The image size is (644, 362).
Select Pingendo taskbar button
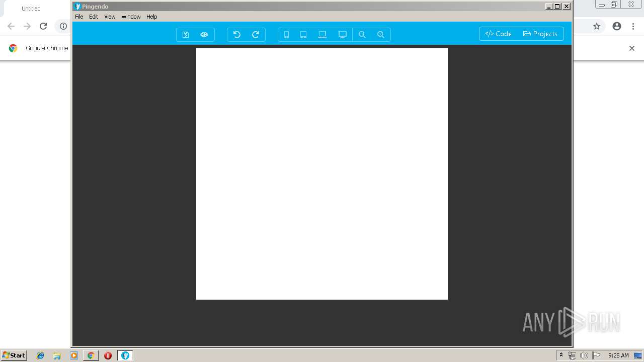tap(125, 355)
